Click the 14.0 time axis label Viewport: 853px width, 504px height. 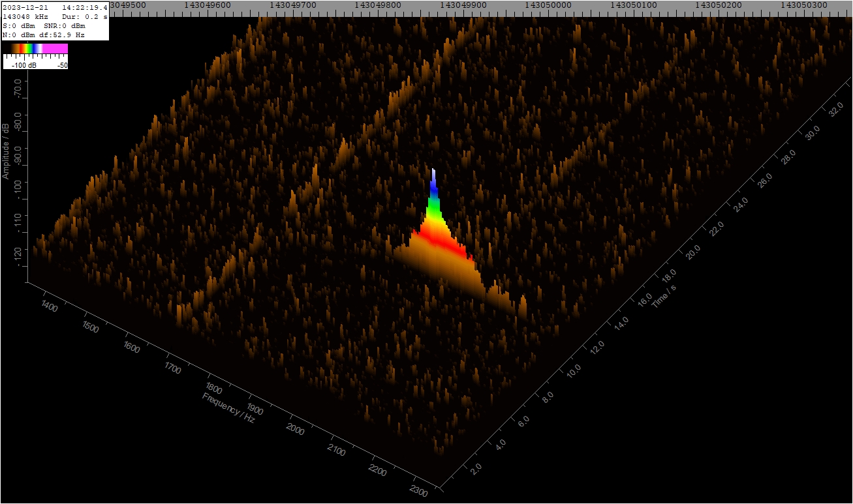(621, 323)
